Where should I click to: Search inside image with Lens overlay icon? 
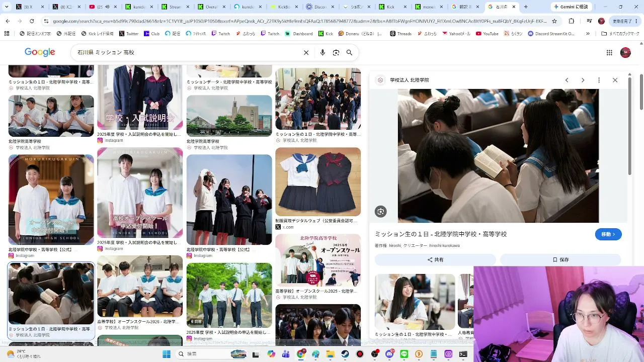pyautogui.click(x=381, y=212)
